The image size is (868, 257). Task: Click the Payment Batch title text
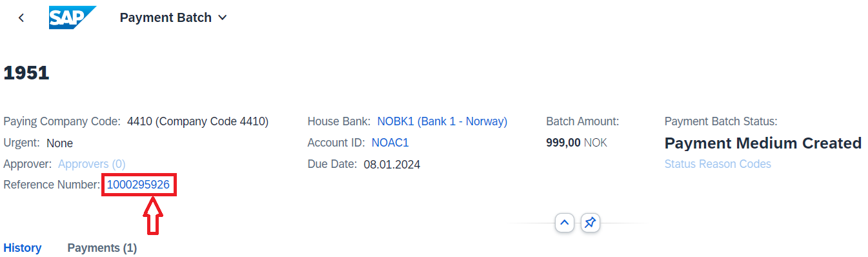pyautogui.click(x=166, y=18)
